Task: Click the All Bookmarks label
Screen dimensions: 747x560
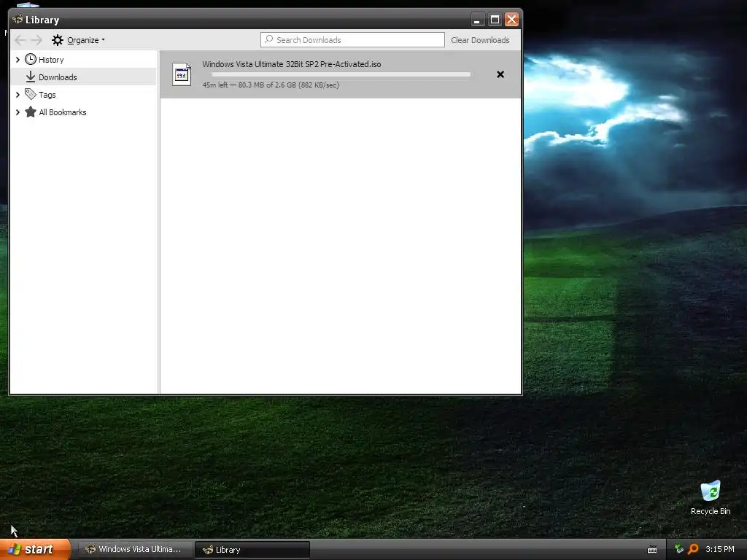Action: [63, 112]
